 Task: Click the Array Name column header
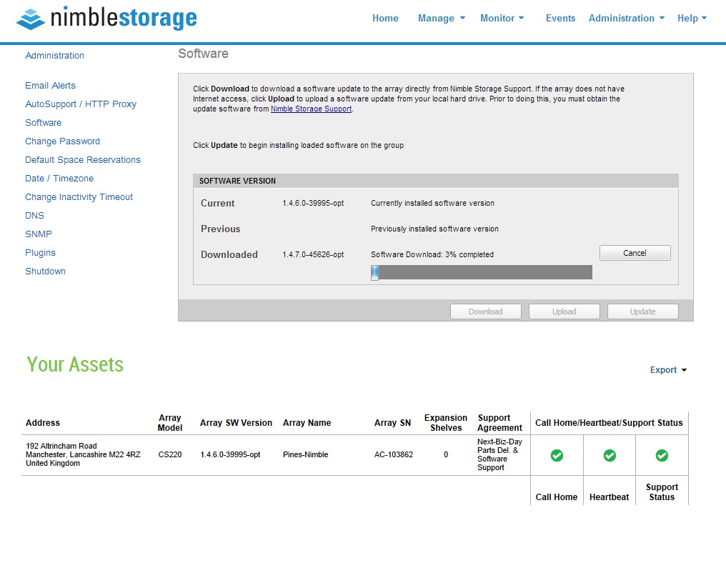click(307, 423)
